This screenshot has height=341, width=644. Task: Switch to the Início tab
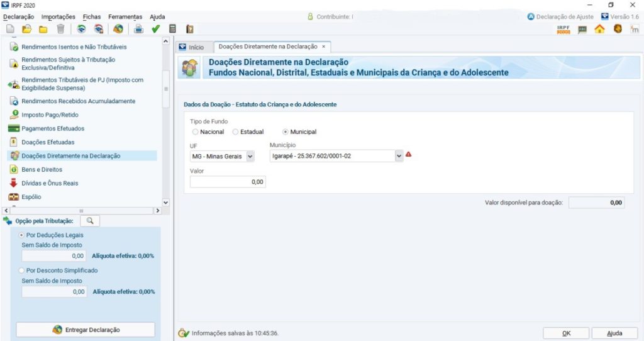pos(191,47)
